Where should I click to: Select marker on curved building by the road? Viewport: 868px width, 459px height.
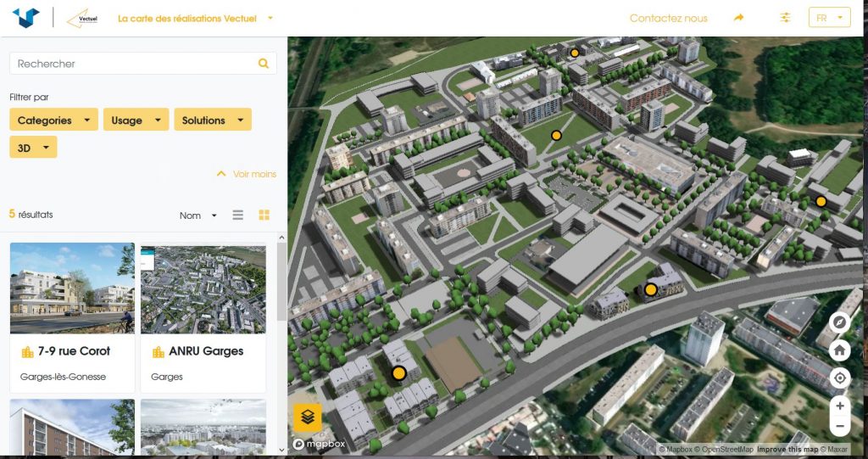(651, 289)
